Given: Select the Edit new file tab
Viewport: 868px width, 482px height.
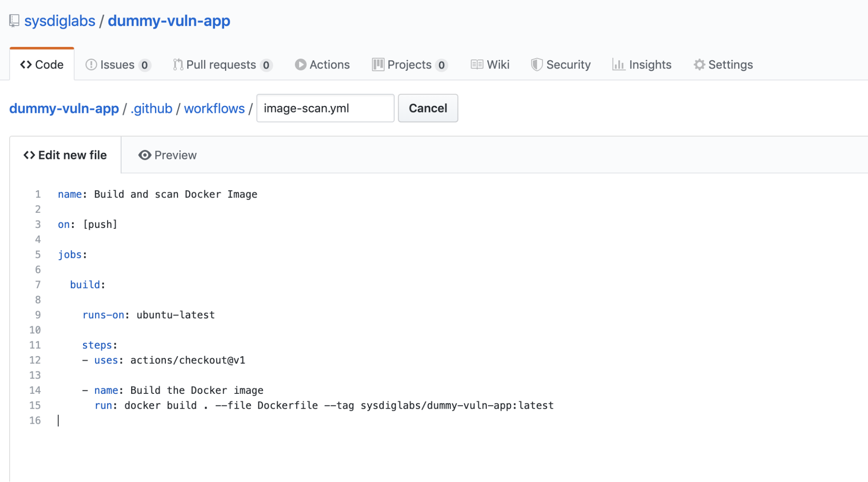Looking at the screenshot, I should click(65, 155).
